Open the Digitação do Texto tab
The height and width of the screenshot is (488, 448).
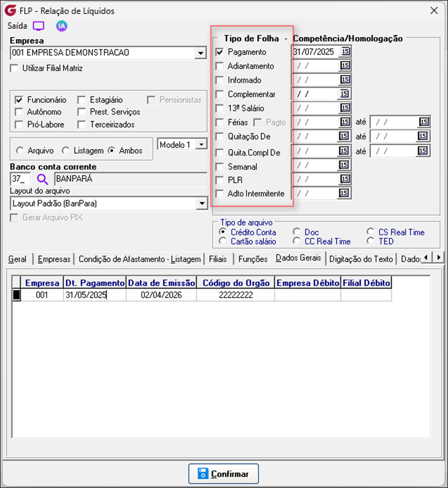[361, 259]
